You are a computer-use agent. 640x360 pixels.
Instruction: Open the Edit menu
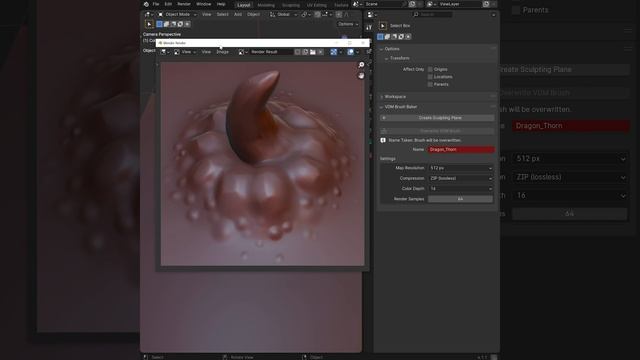pos(168,4)
